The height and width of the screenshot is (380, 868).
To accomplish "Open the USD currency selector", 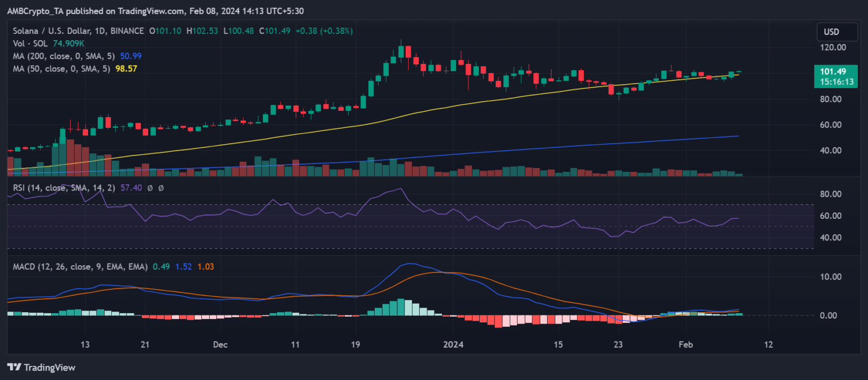I will (x=832, y=32).
